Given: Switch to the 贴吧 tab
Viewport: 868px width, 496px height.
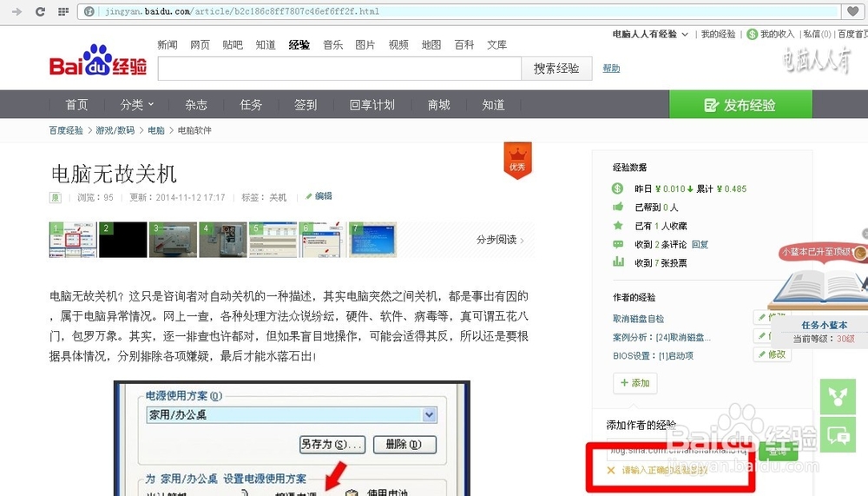Looking at the screenshot, I should coord(233,45).
